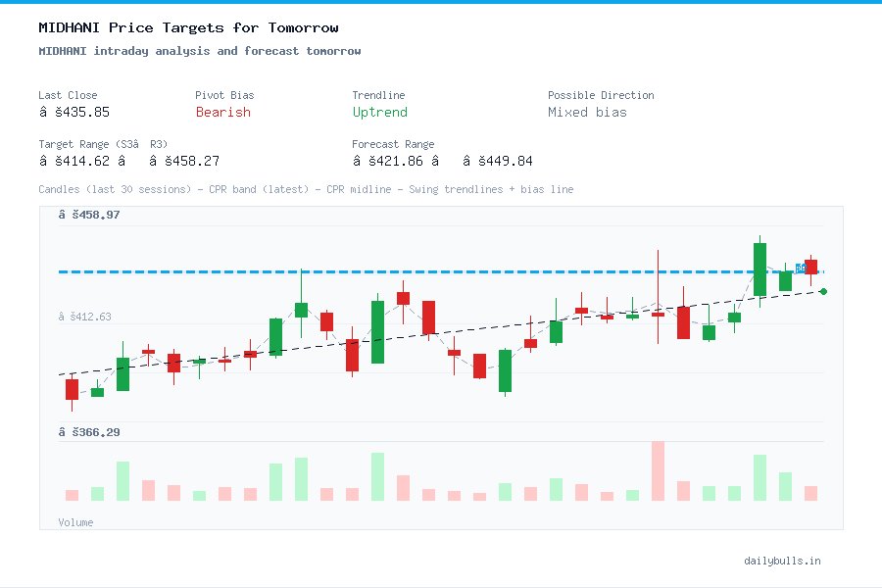The width and height of the screenshot is (882, 588).
Task: Click the 366.29 bottom axis label
Action: click(x=89, y=432)
